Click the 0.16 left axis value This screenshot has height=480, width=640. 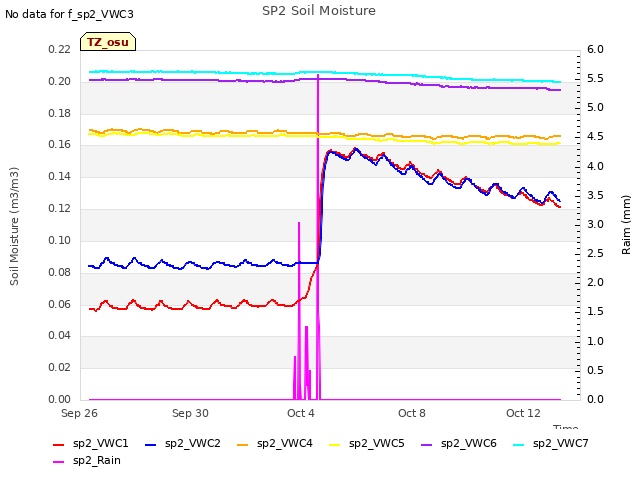click(x=59, y=144)
